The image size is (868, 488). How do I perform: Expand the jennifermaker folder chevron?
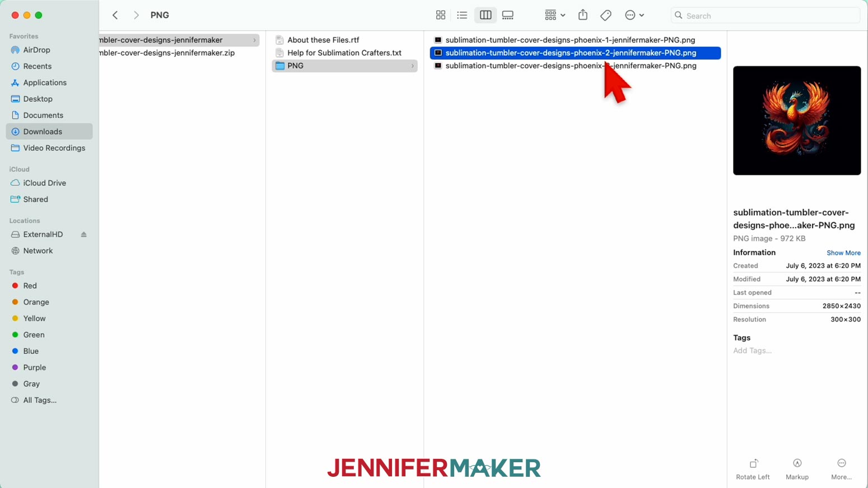click(x=254, y=40)
